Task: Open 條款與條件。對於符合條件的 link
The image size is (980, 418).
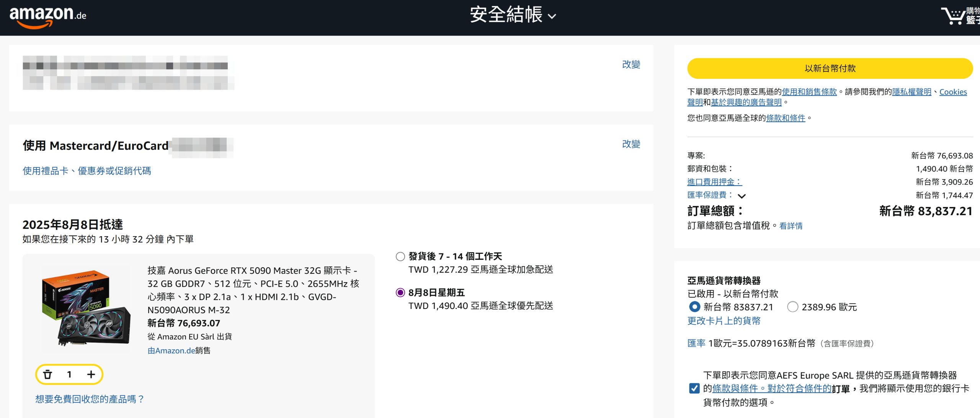Action: (772, 389)
